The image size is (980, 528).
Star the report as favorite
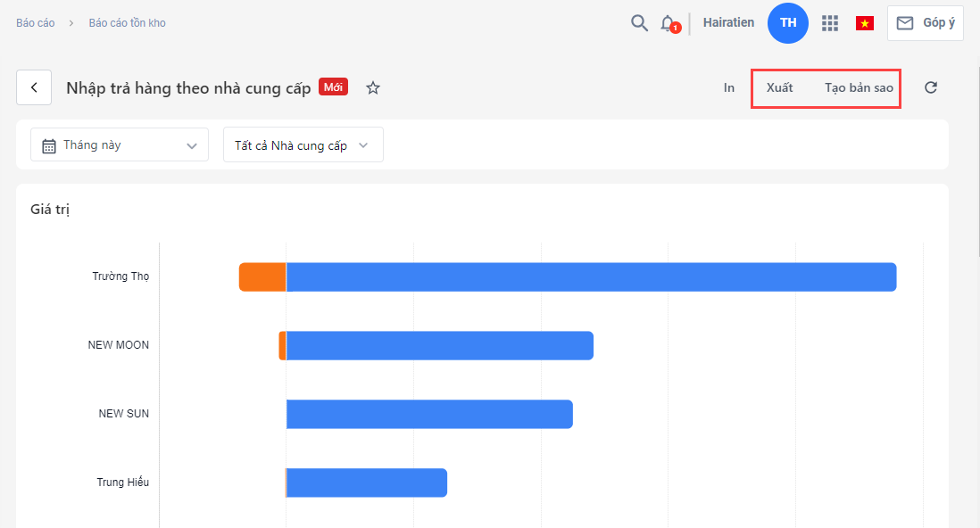373,87
